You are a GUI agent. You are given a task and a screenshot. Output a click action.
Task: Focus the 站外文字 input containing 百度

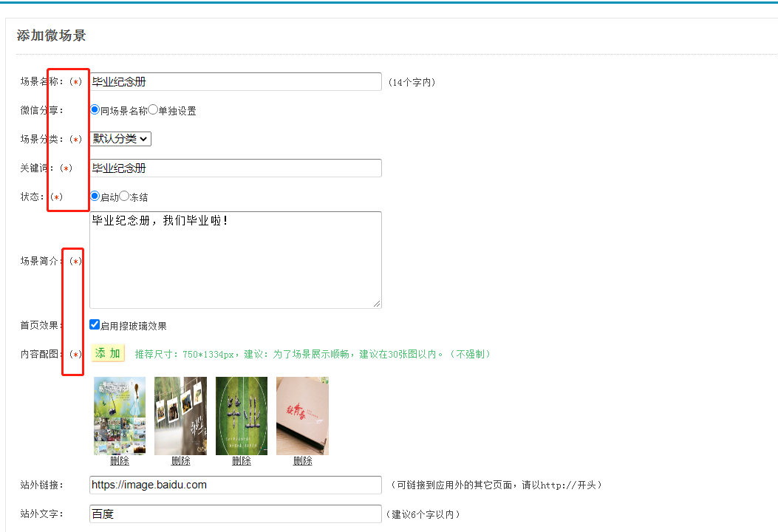(235, 514)
